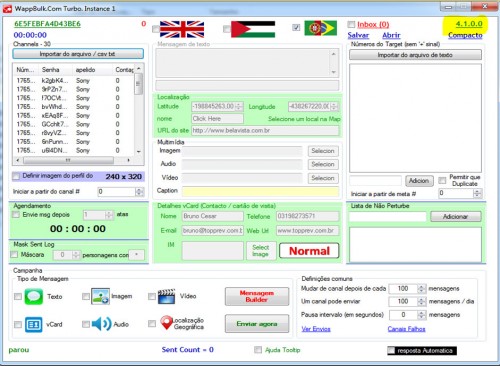The height and width of the screenshot is (366, 500).
Task: Toggle resposta Automatica checkbox
Action: pos(391,350)
